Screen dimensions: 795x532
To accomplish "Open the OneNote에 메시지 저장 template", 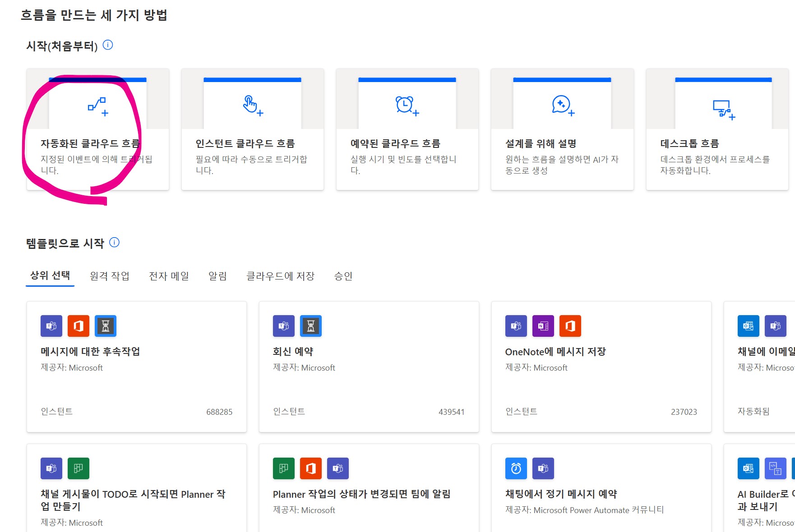I will pos(601,367).
